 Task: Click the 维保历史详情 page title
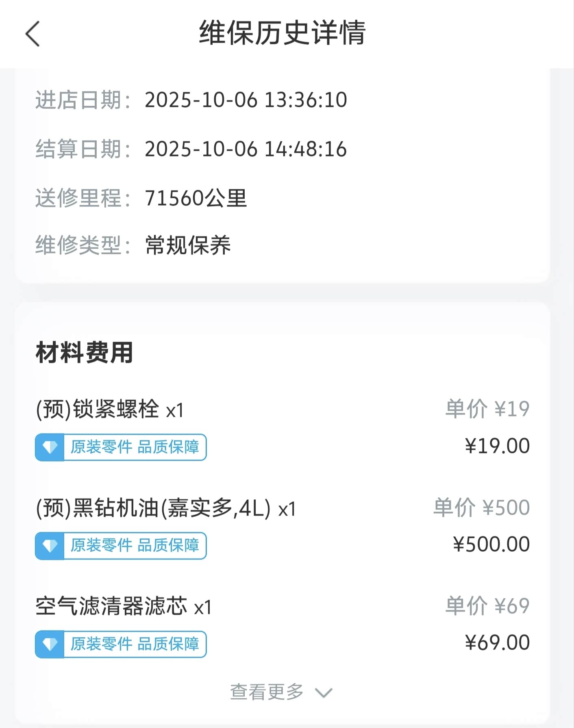click(282, 33)
